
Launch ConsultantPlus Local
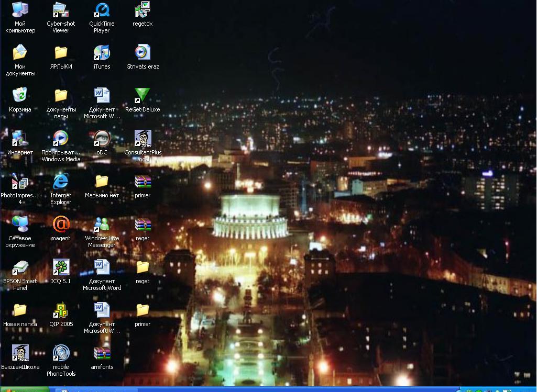143,139
